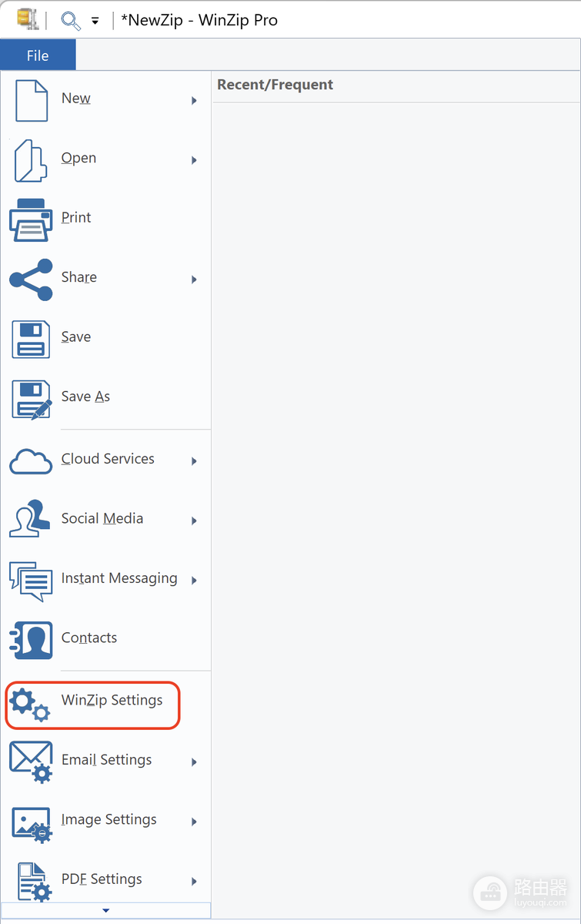Click the Save As floppy-with-pencil icon
The width and height of the screenshot is (581, 924).
[x=32, y=399]
